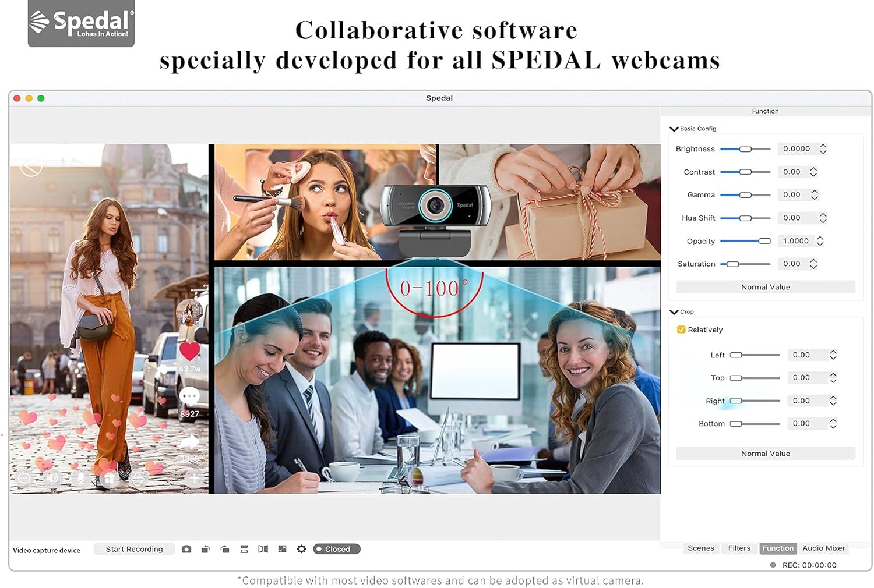Mirror the video horizontally

(263, 548)
